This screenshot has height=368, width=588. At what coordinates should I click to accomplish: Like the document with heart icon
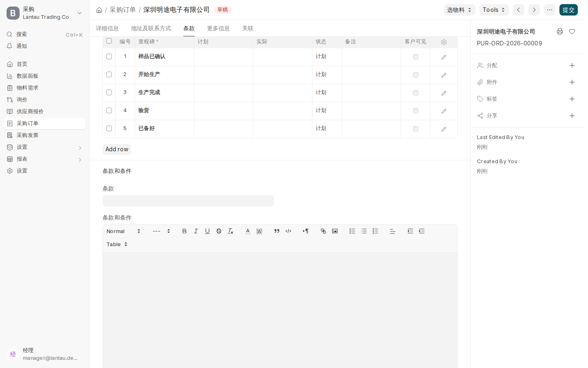tap(572, 31)
